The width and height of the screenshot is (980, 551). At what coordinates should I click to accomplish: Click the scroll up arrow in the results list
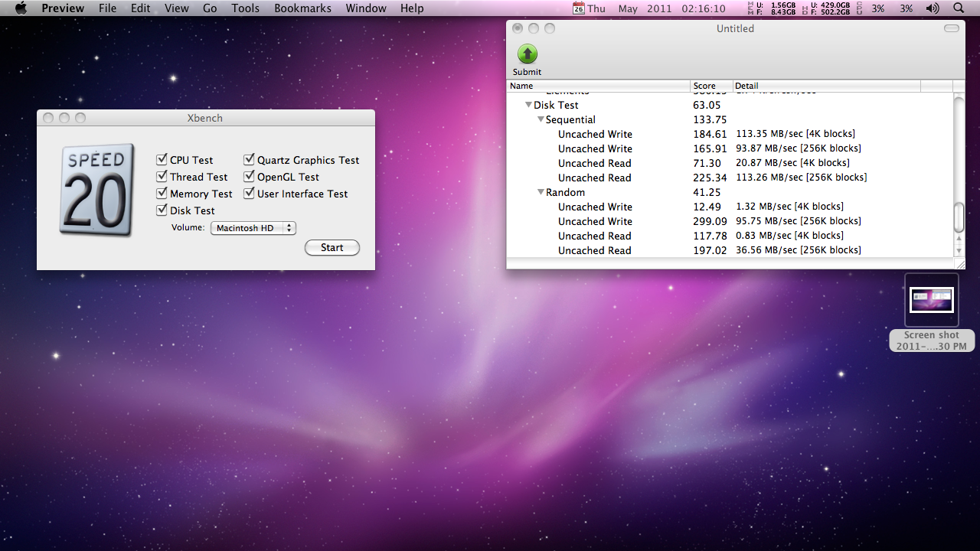pyautogui.click(x=959, y=237)
